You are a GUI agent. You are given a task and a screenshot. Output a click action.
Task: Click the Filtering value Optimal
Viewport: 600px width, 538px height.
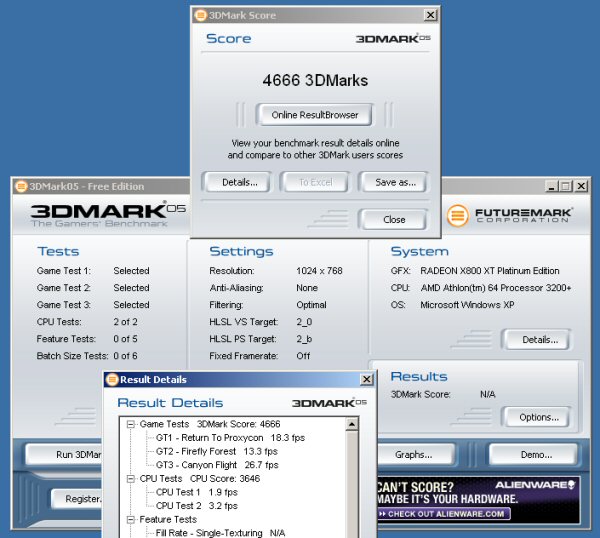(x=311, y=305)
